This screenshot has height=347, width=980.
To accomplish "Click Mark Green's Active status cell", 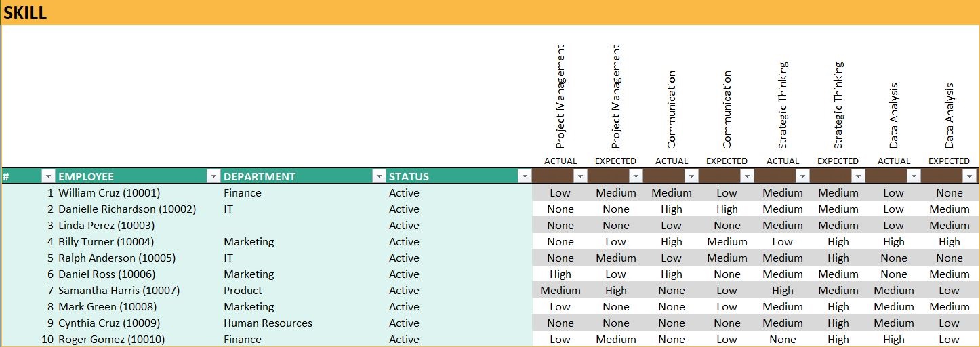I will point(460,306).
